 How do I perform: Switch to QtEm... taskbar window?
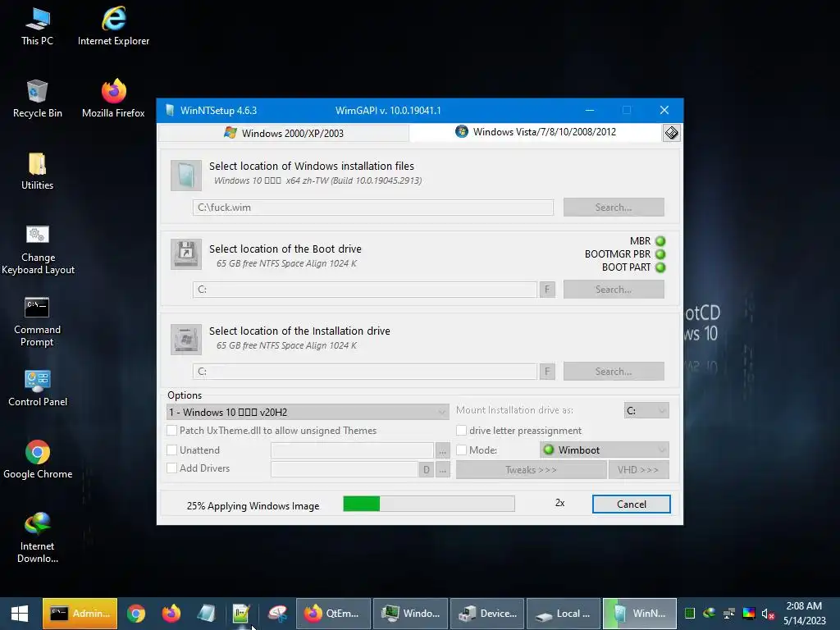333,614
